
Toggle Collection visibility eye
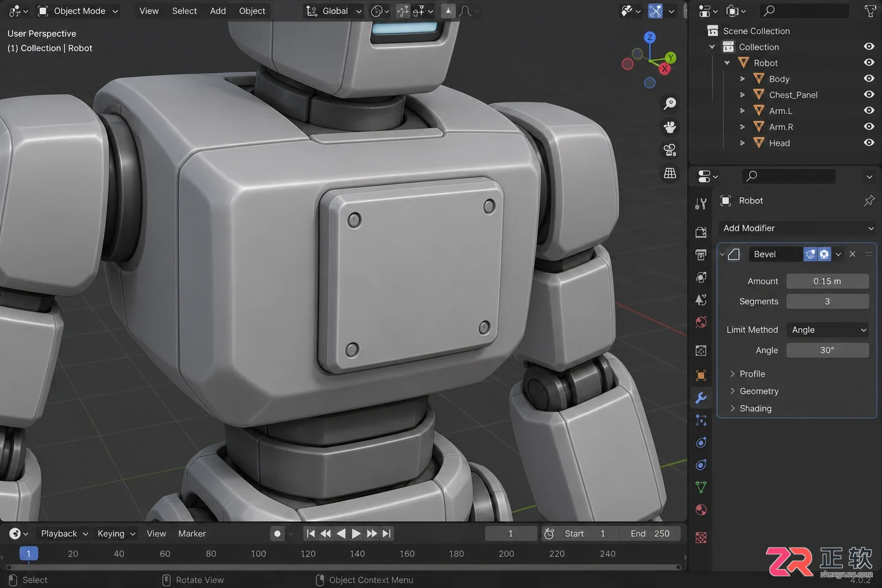869,47
